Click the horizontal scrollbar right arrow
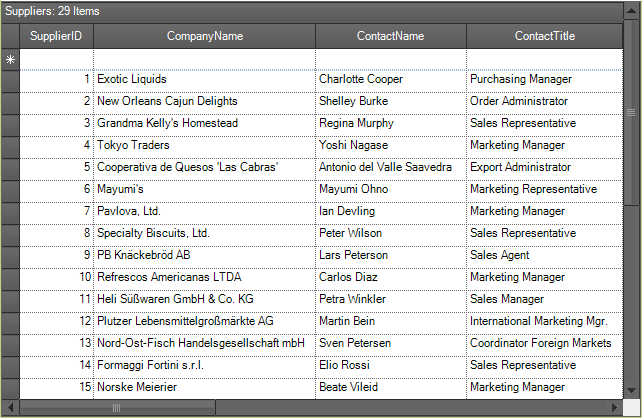 coord(614,407)
